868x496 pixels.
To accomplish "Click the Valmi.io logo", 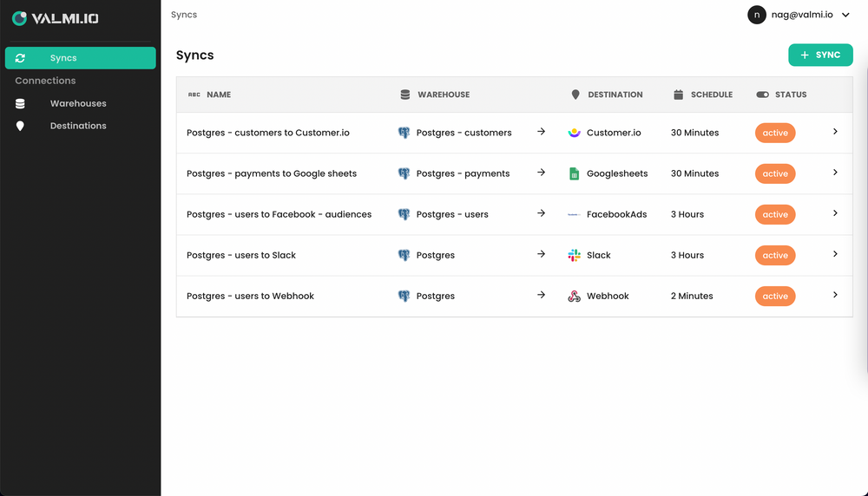I will (x=56, y=18).
